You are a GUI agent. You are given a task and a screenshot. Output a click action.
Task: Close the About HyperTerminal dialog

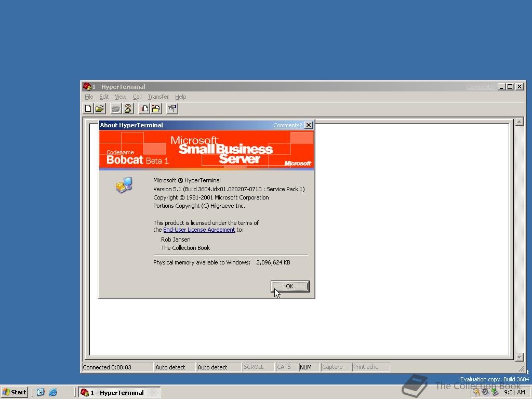tap(309, 125)
